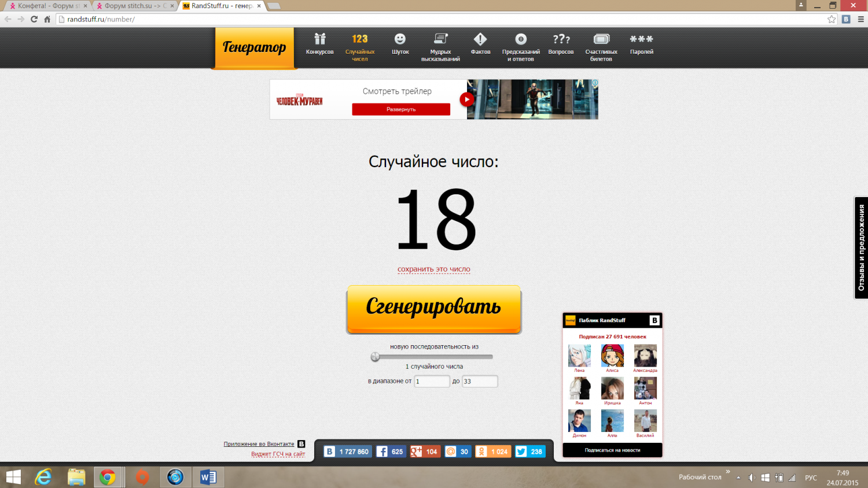Click the Facebook share counter icon
Viewport: 868px width, 488px height.
click(382, 452)
